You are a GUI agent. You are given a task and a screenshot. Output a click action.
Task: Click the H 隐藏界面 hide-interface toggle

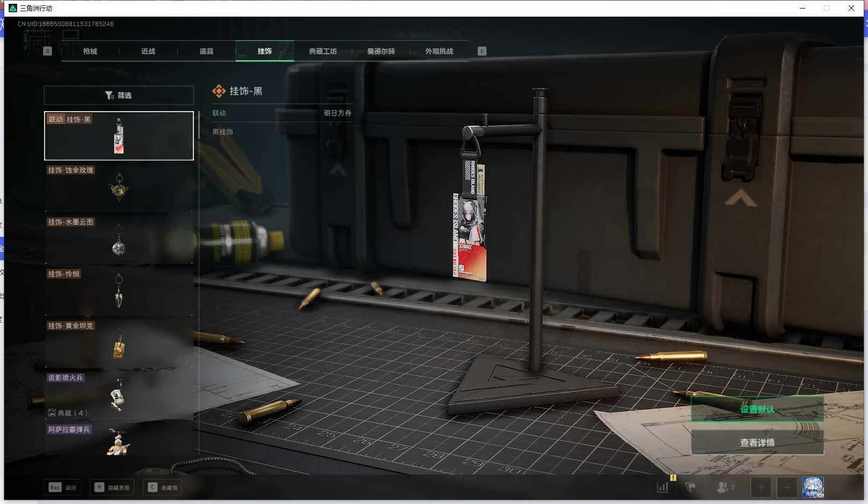112,487
